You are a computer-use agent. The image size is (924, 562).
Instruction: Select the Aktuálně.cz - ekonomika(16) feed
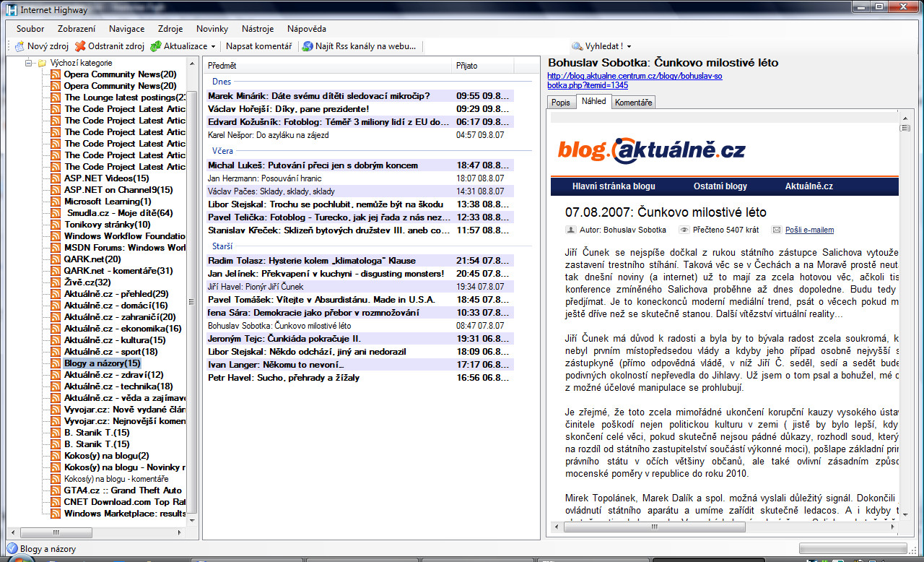[123, 329]
